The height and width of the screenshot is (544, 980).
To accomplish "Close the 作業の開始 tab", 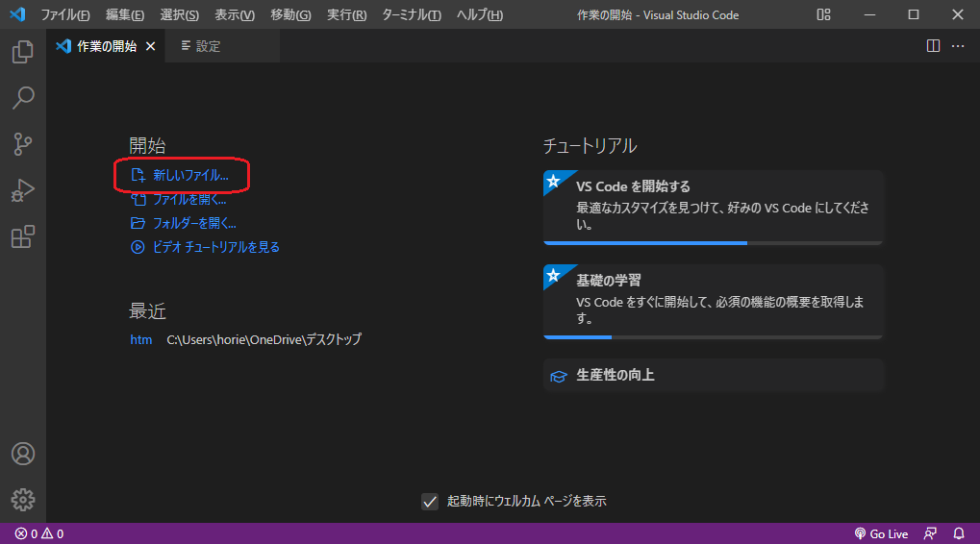I will click(x=151, y=46).
